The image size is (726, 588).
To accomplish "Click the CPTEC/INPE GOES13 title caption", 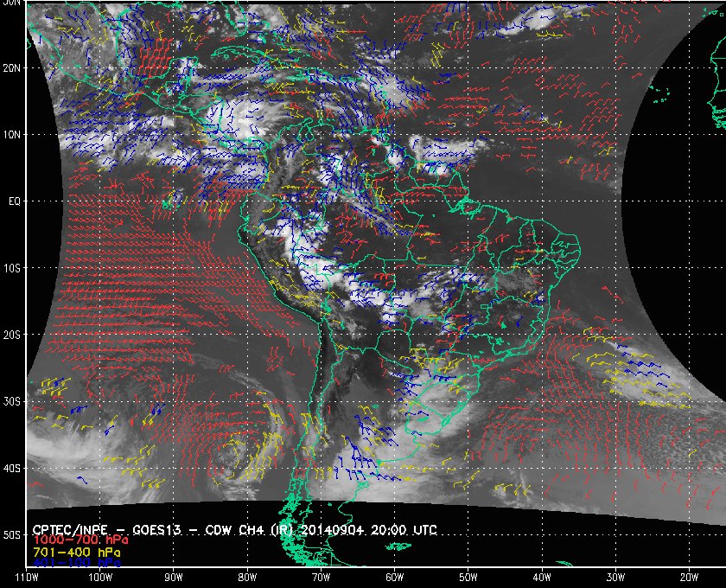I will click(x=235, y=529).
